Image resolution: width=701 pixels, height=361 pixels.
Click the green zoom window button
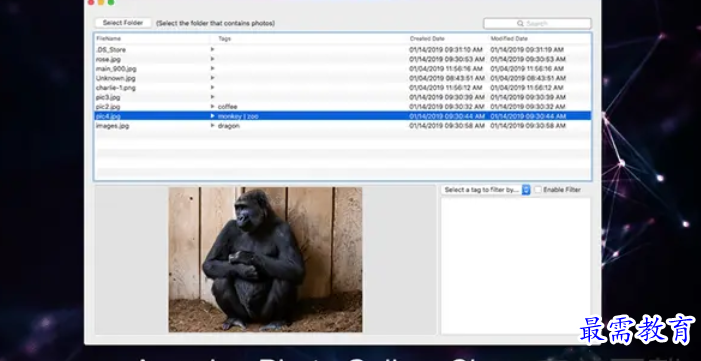point(111,2)
